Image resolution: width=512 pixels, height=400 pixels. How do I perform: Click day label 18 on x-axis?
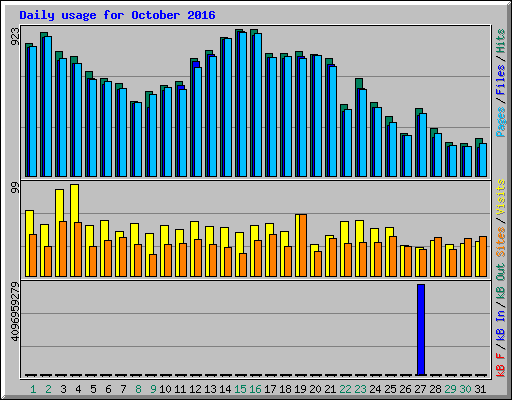pos(285,389)
